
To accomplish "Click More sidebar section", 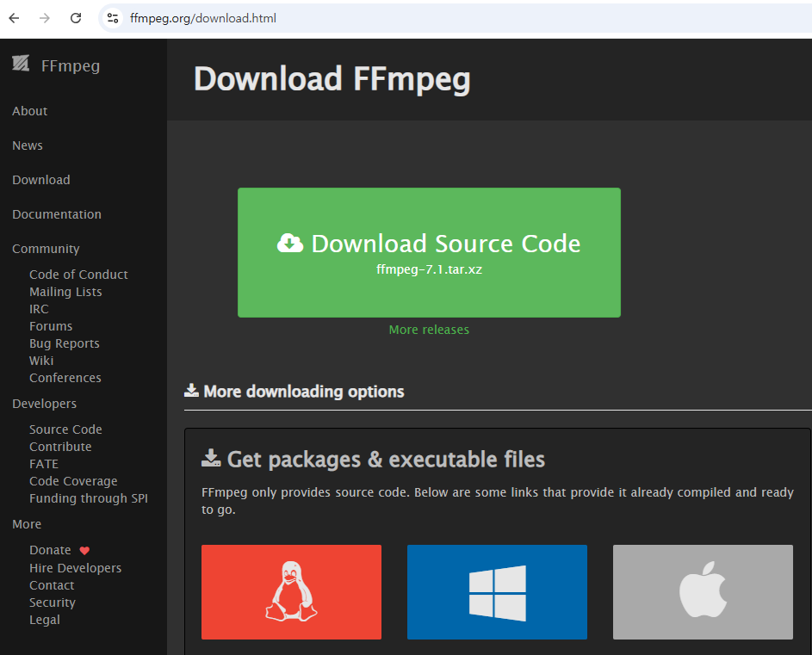I will pyautogui.click(x=27, y=524).
